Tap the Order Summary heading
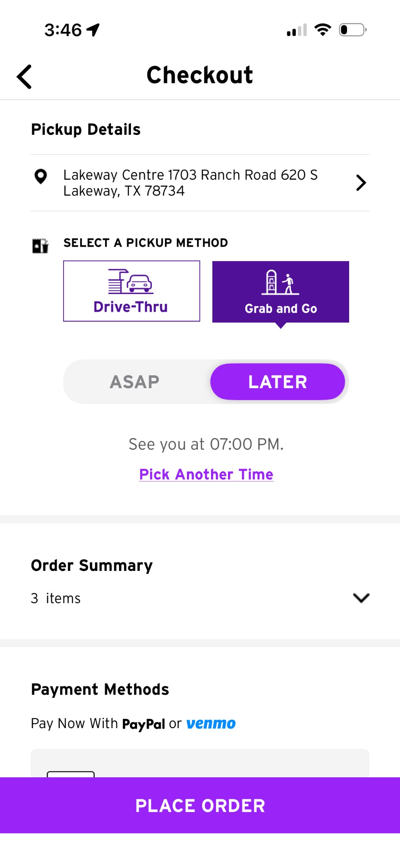Screen dimensions: 400x868 [92, 565]
